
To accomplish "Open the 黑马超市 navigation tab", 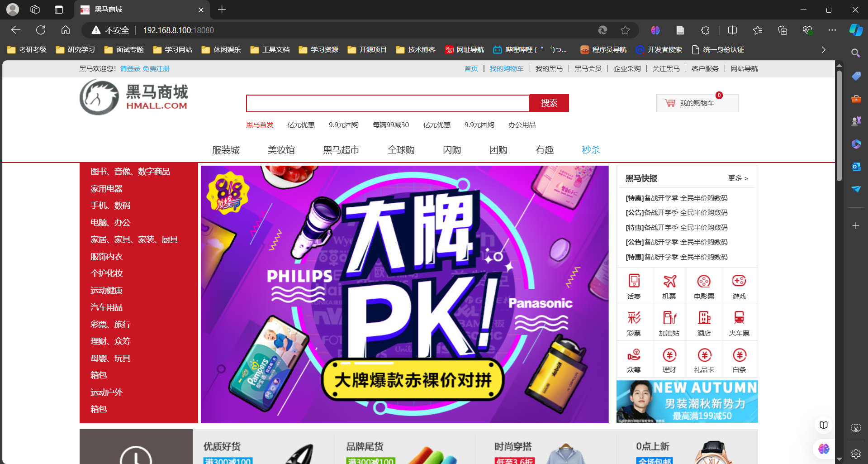I will (x=341, y=150).
